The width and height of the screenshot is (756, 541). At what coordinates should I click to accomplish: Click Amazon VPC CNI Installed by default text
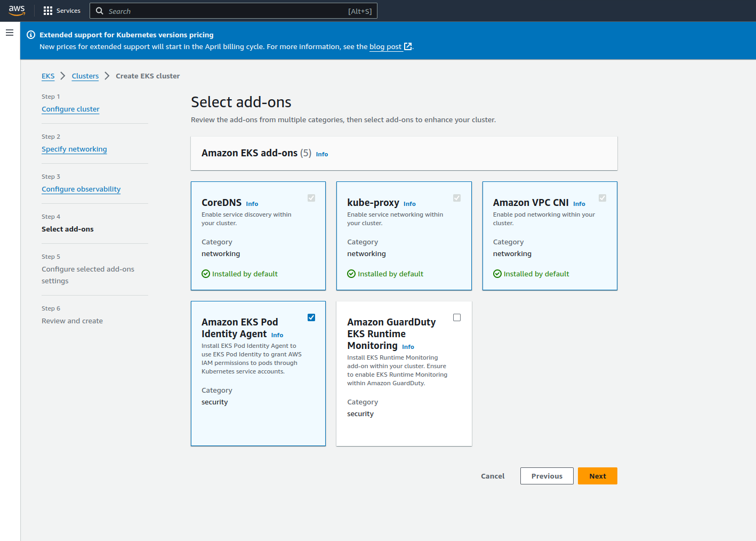pyautogui.click(x=536, y=274)
